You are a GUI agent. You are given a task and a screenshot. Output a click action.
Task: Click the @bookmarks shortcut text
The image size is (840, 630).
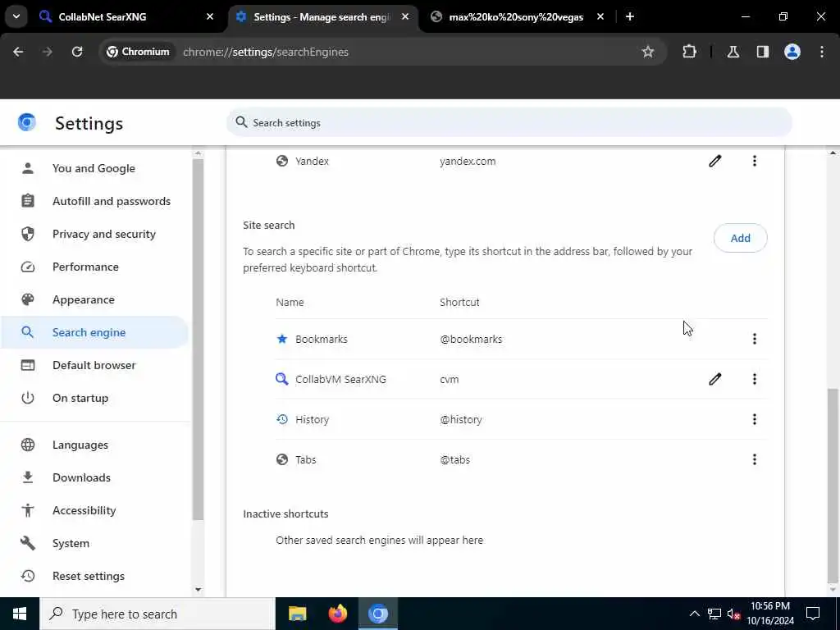click(471, 339)
